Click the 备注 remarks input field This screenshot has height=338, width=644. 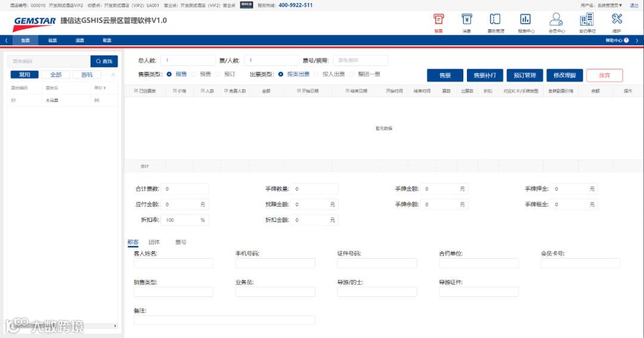pyautogui.click(x=224, y=320)
